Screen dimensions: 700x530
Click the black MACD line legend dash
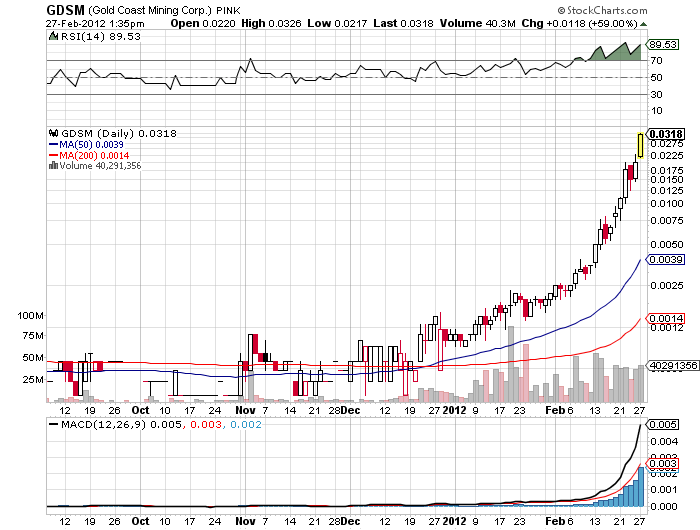(x=54, y=424)
